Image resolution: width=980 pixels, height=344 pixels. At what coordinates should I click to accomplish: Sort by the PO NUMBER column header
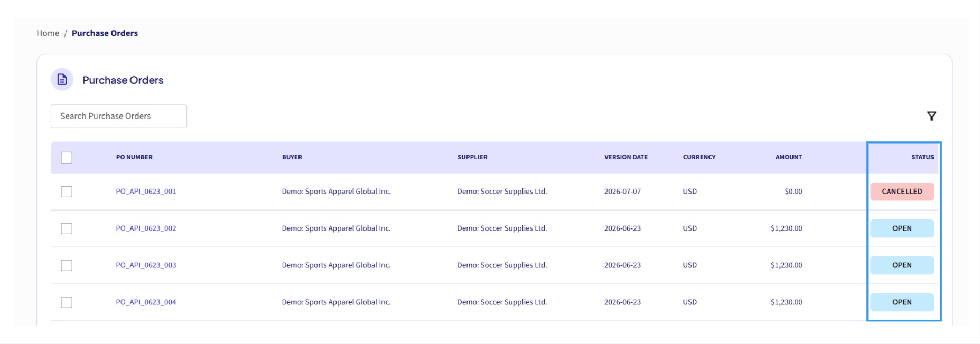[134, 157]
